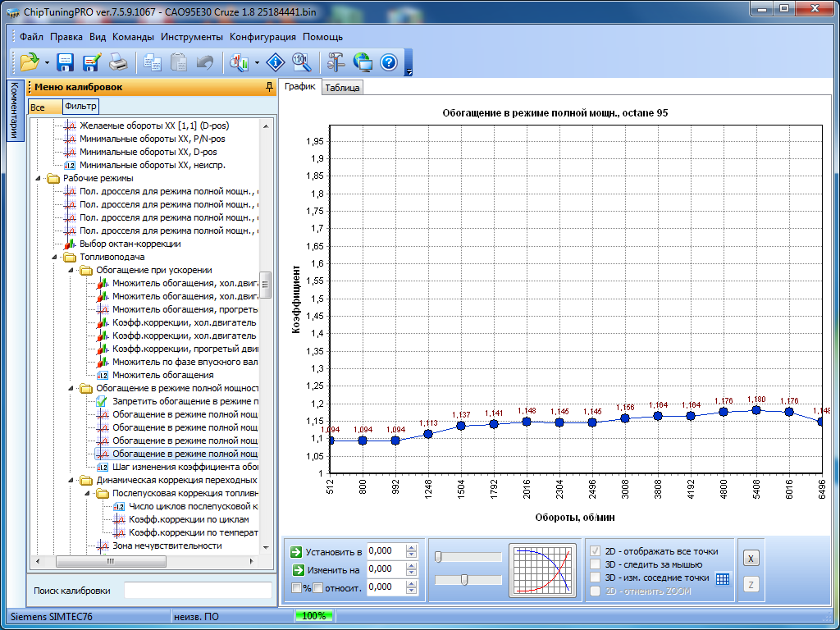Open help via the blue question mark icon
The image size is (840, 630).
pyautogui.click(x=389, y=62)
